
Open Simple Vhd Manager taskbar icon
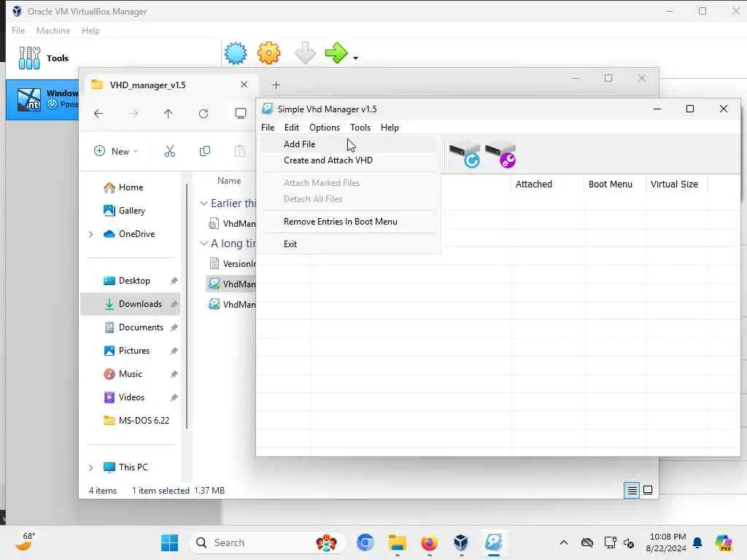point(494,542)
